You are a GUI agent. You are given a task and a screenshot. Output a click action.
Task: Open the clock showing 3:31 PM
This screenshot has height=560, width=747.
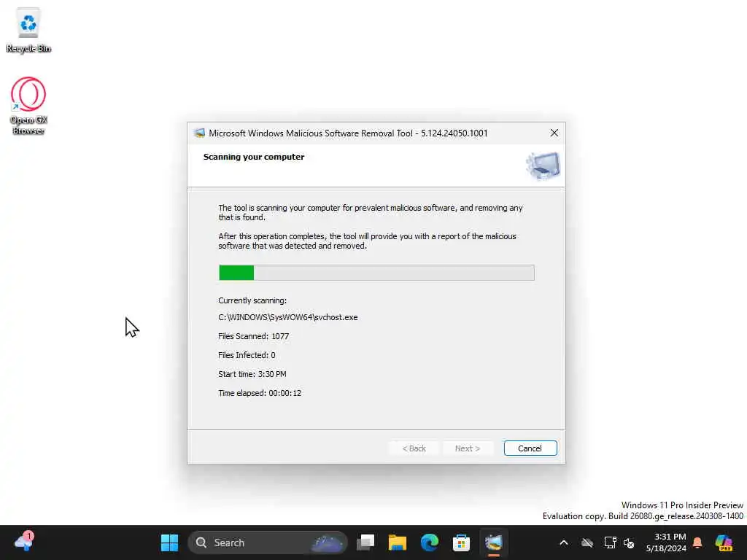point(666,542)
